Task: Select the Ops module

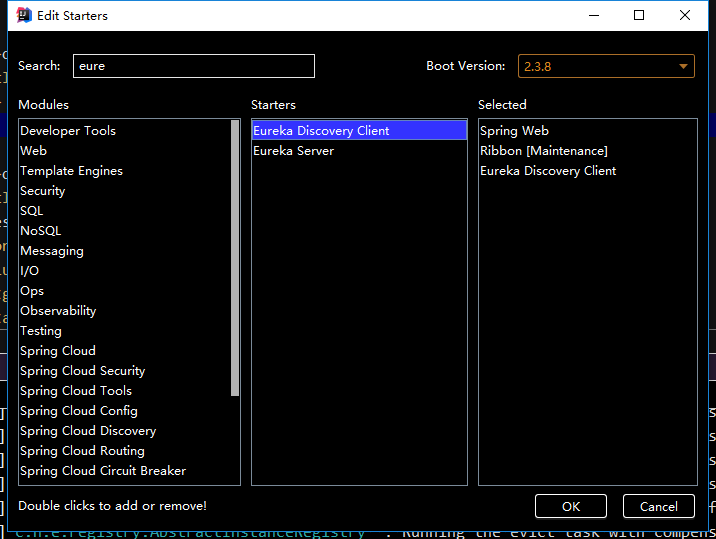Action: tap(32, 291)
